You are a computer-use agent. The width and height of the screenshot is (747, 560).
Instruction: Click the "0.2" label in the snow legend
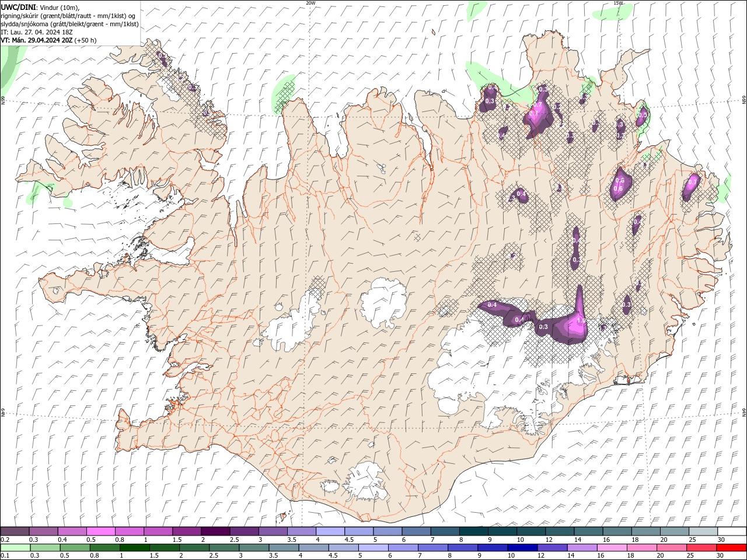tap(5, 540)
